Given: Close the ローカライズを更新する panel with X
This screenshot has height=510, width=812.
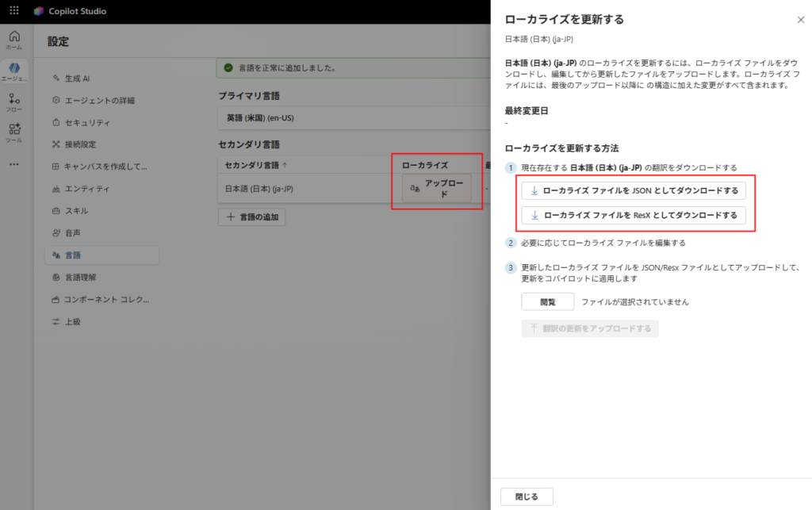Looking at the screenshot, I should pyautogui.click(x=800, y=19).
